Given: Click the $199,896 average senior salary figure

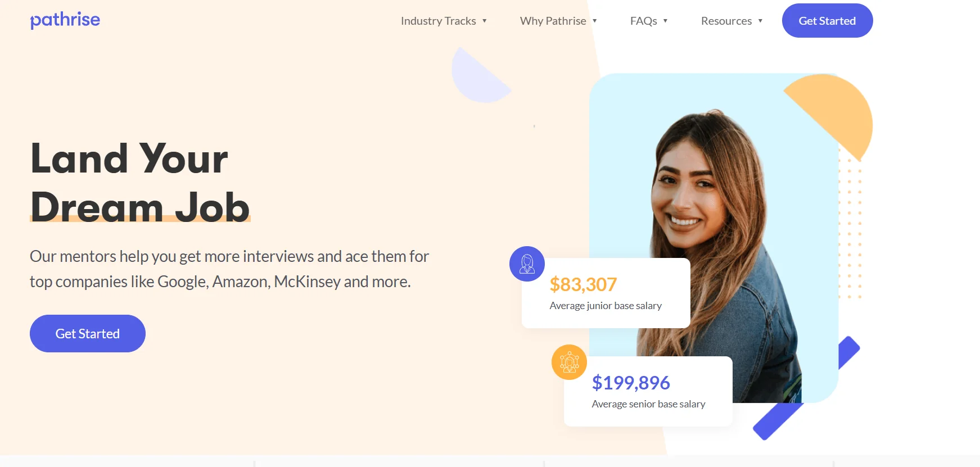Looking at the screenshot, I should pos(630,383).
